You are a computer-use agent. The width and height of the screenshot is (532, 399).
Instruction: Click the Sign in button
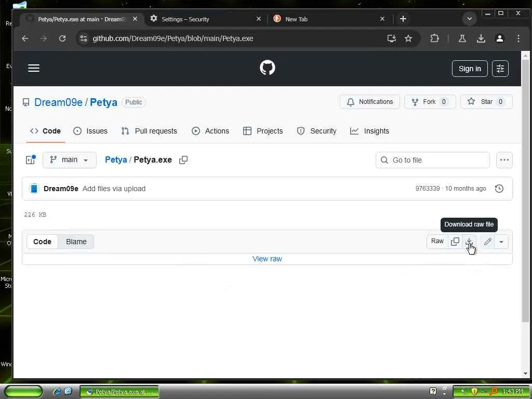(470, 69)
